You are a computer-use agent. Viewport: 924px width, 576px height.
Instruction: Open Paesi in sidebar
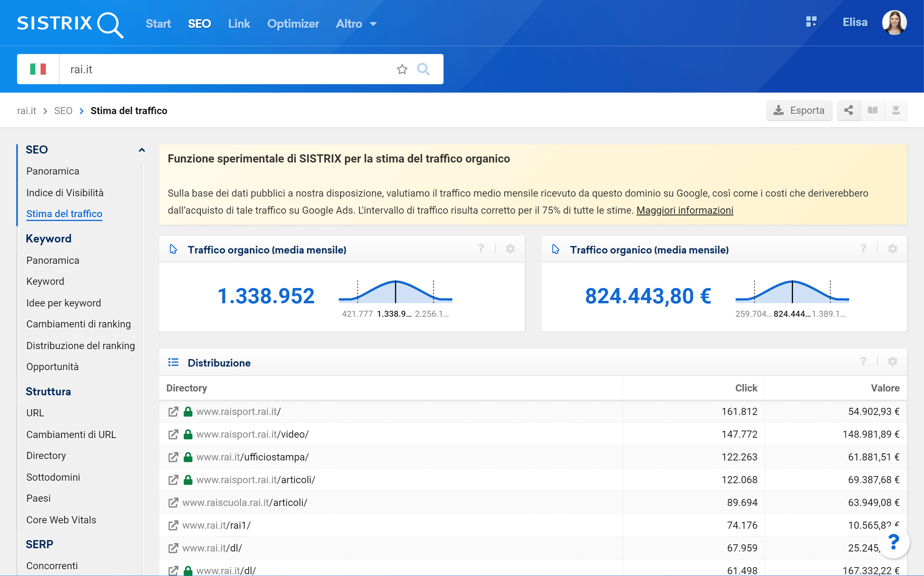click(38, 498)
